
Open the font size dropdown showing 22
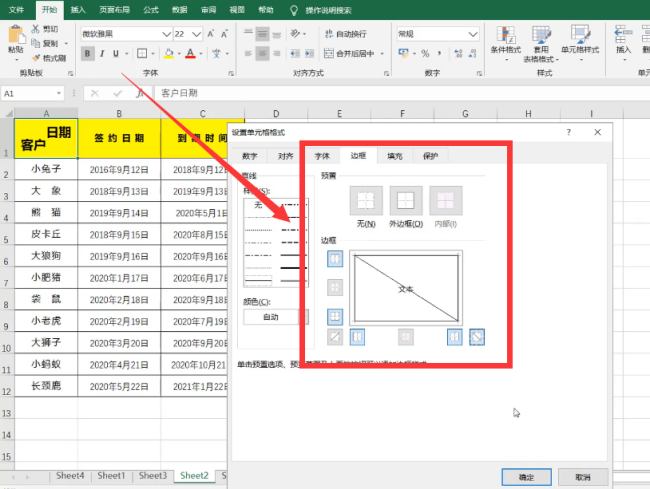click(196, 34)
